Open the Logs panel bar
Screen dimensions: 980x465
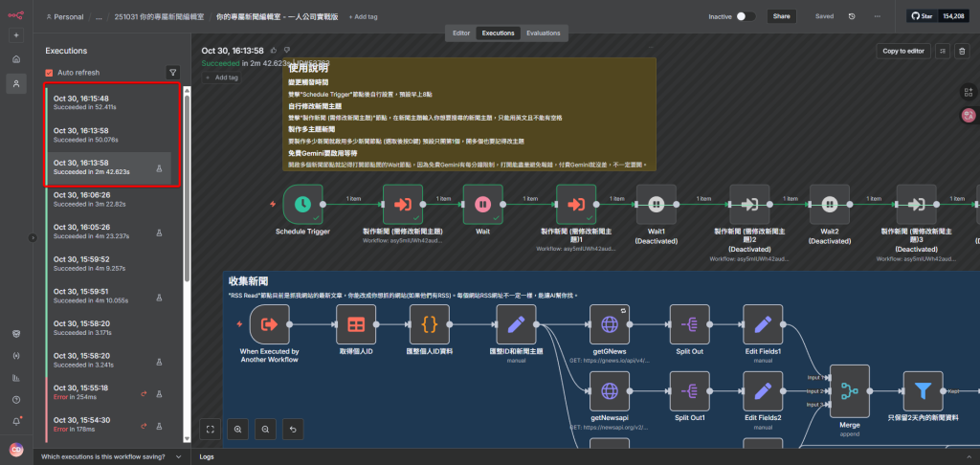point(585,457)
